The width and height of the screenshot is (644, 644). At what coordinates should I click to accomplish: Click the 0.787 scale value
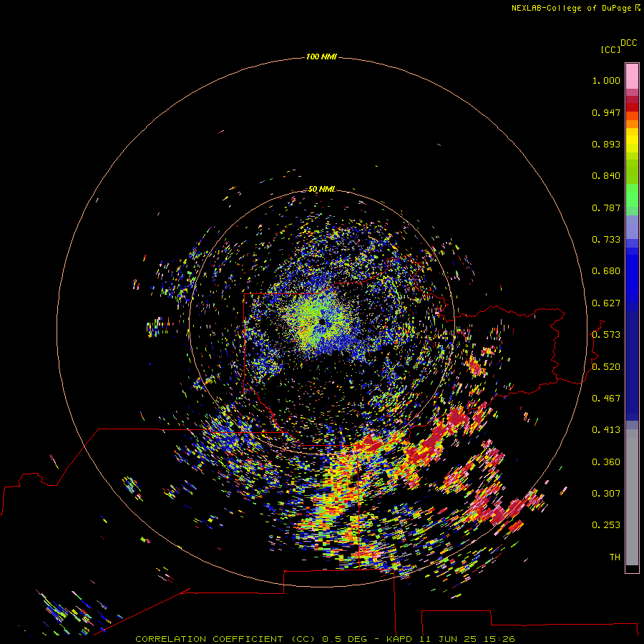[x=606, y=208]
